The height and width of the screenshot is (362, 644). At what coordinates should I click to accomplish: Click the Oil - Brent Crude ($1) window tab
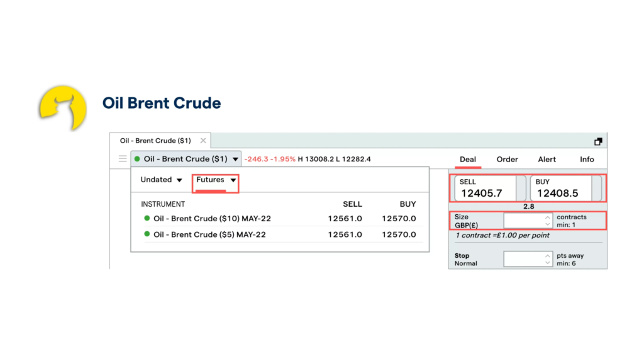(x=155, y=141)
